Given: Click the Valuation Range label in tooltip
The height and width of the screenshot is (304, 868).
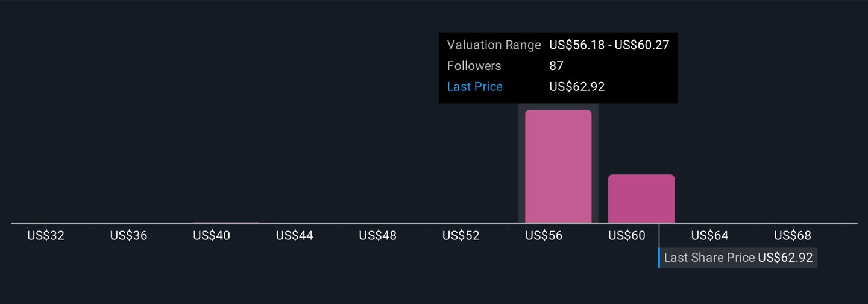Looking at the screenshot, I should pos(494,45).
